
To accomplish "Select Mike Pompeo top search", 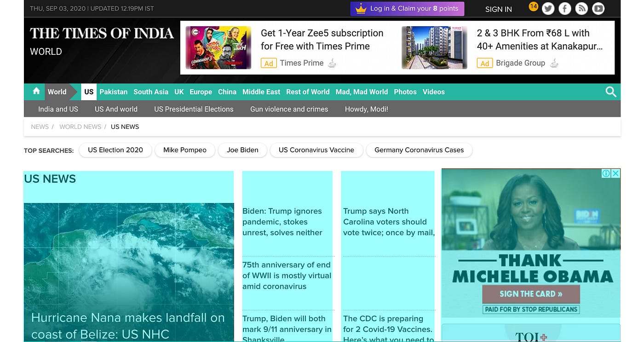I will tap(185, 150).
